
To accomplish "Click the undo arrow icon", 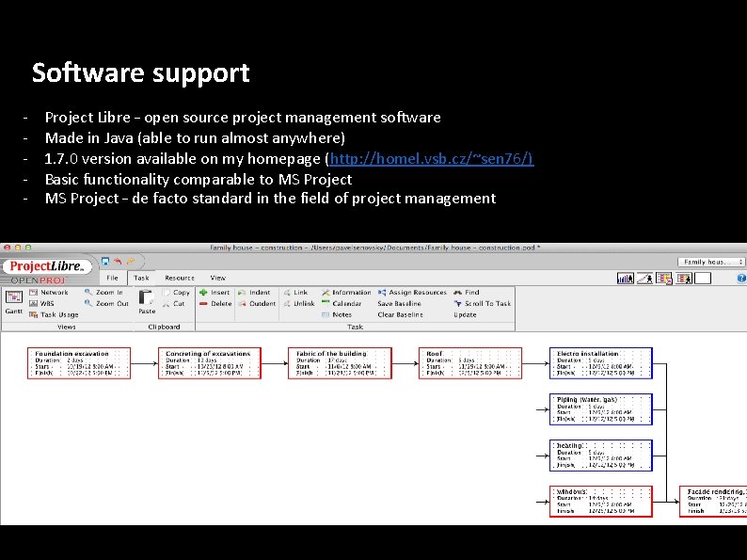I will (x=118, y=261).
